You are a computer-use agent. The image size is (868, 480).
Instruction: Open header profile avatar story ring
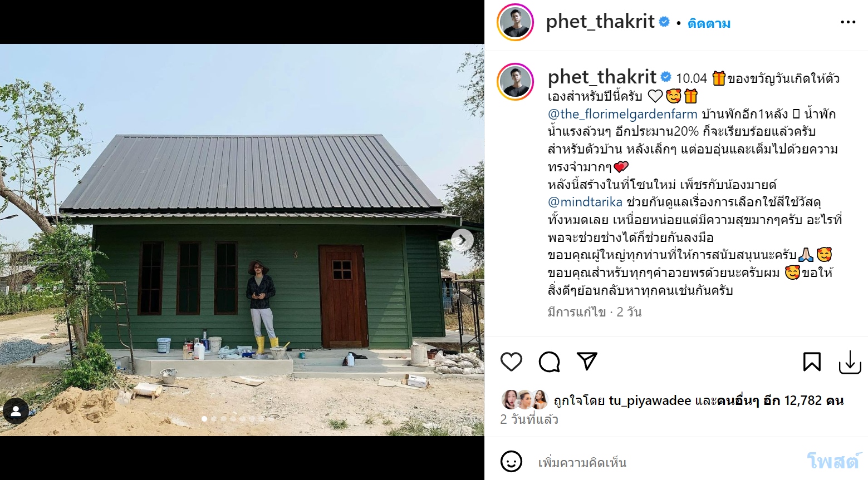click(515, 22)
